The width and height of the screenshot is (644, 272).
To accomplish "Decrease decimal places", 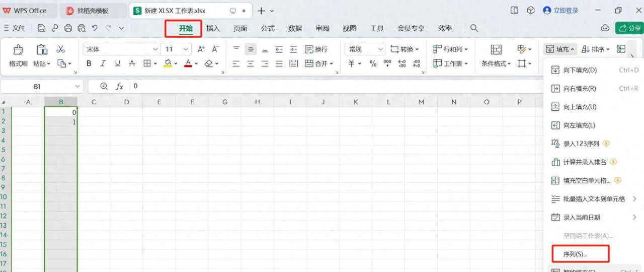I will pyautogui.click(x=417, y=63).
